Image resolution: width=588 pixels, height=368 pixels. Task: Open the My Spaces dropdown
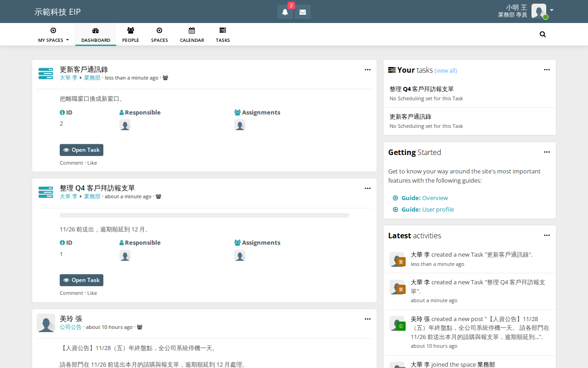[53, 34]
